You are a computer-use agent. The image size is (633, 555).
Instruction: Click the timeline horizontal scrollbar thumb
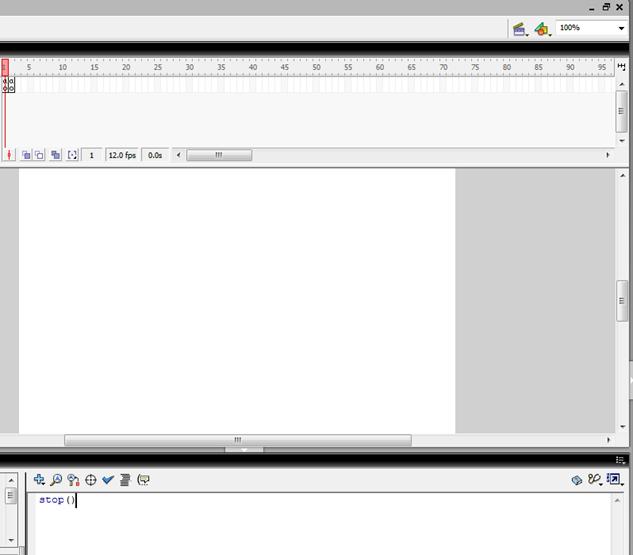click(x=219, y=155)
